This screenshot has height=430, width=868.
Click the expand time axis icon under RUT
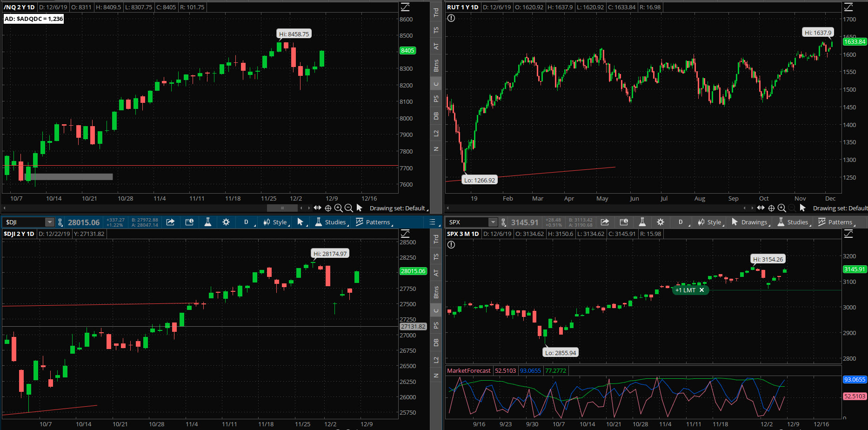[x=761, y=208]
